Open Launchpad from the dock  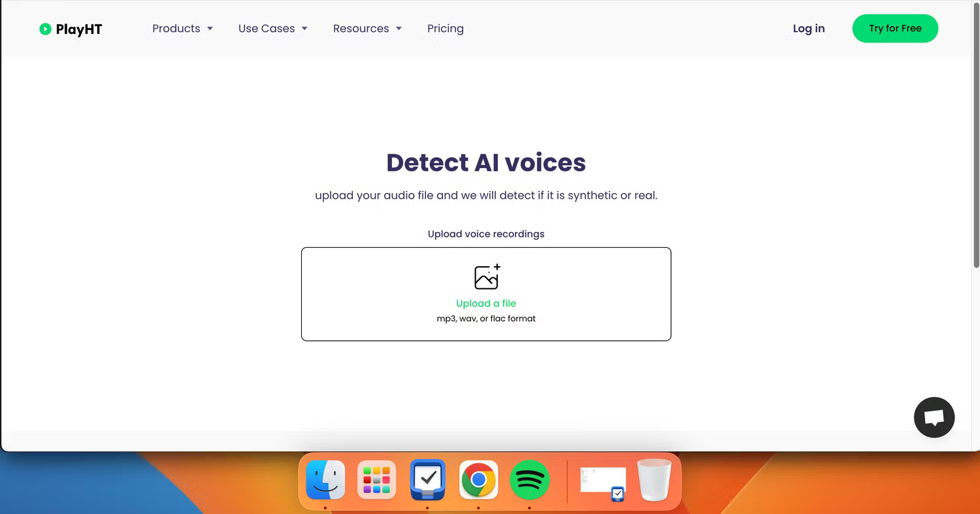(376, 481)
